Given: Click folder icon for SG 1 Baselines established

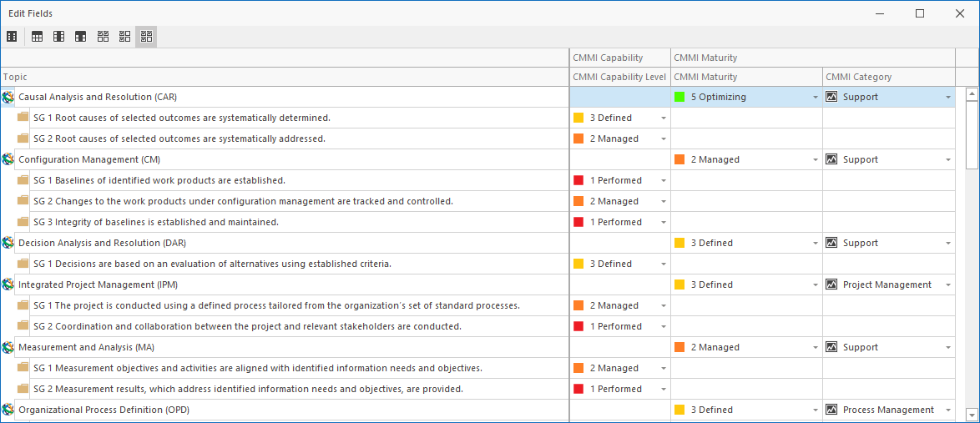Looking at the screenshot, I should [23, 179].
